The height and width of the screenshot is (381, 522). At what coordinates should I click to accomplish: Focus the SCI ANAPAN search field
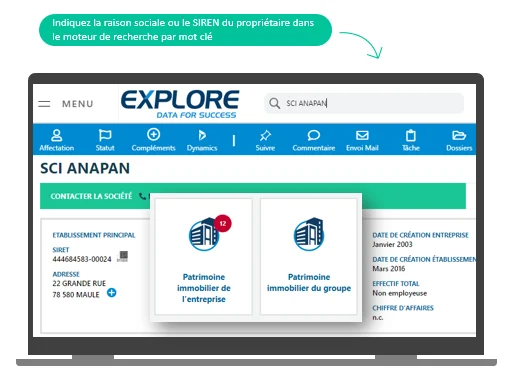[x=364, y=103]
